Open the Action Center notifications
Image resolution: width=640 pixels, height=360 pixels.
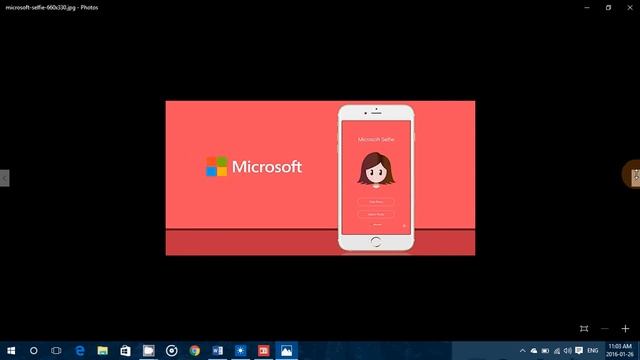click(x=579, y=351)
